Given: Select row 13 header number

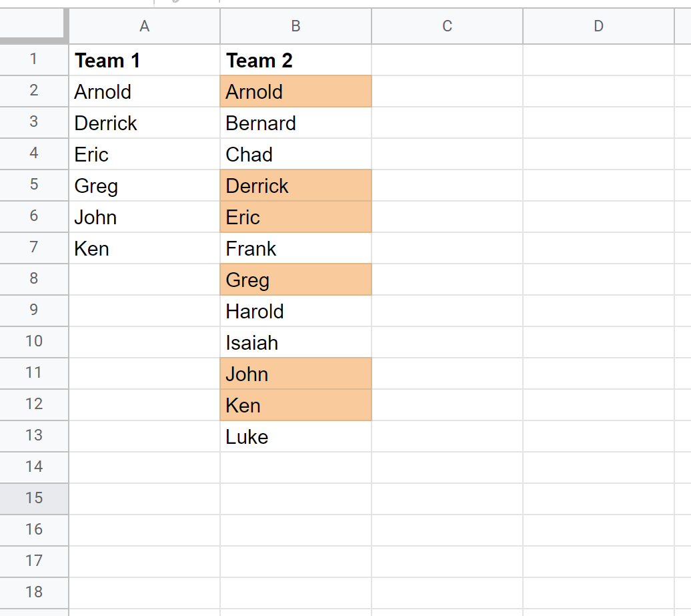Looking at the screenshot, I should [33, 436].
